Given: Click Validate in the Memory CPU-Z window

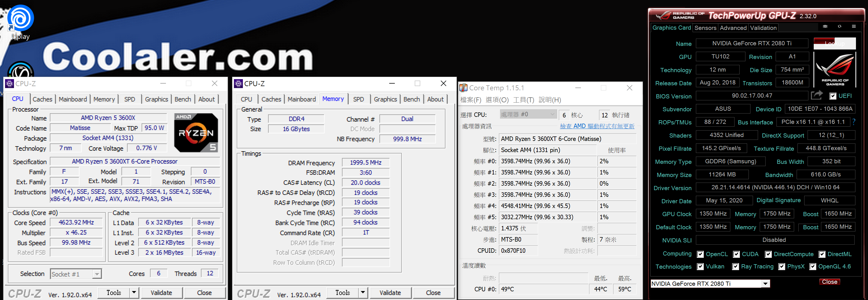Looking at the screenshot, I should (390, 293).
